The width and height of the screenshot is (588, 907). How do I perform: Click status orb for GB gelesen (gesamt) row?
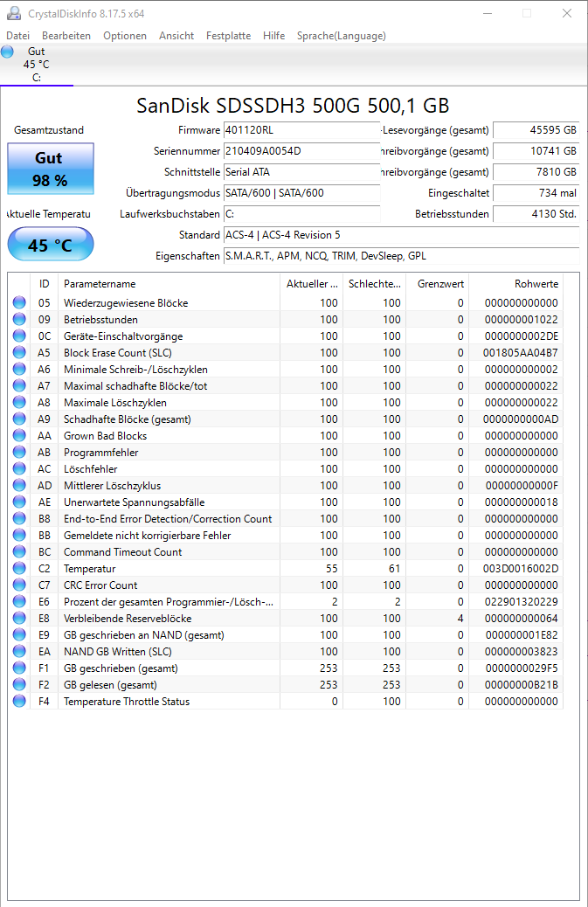click(x=19, y=685)
